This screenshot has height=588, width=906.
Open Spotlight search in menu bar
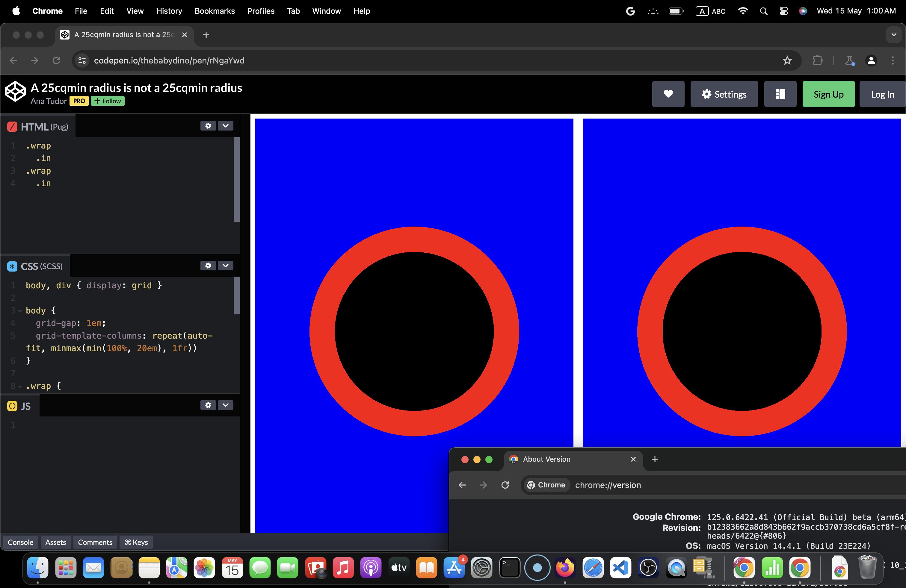pyautogui.click(x=763, y=11)
